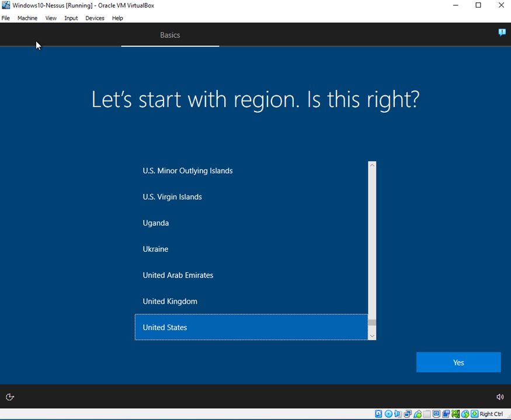The height and width of the screenshot is (420, 511).
Task: Click the Ease of Access icon
Action: 10,397
